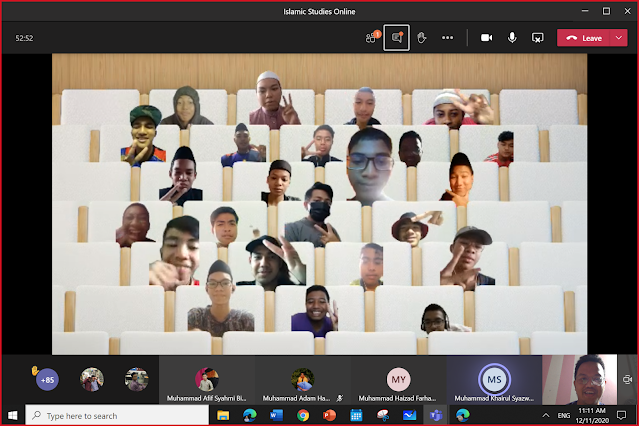Click the meeting timer 52:52
This screenshot has width=639, height=426.
pyautogui.click(x=24, y=38)
